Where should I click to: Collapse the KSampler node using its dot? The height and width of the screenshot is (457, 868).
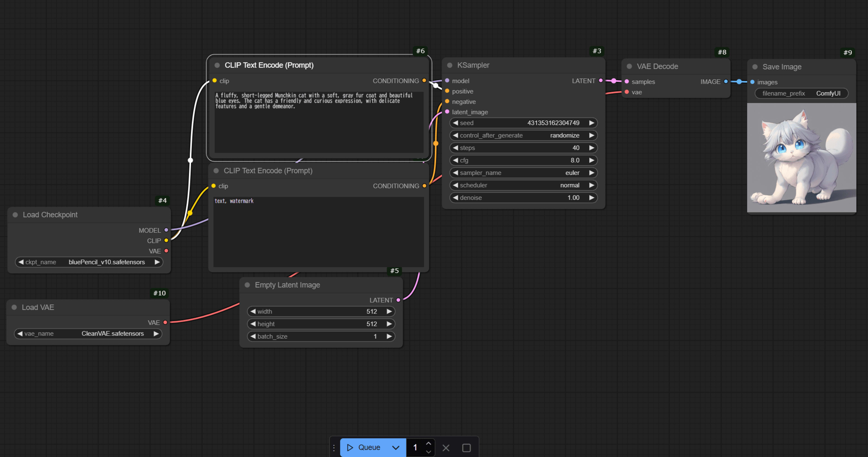pos(450,65)
